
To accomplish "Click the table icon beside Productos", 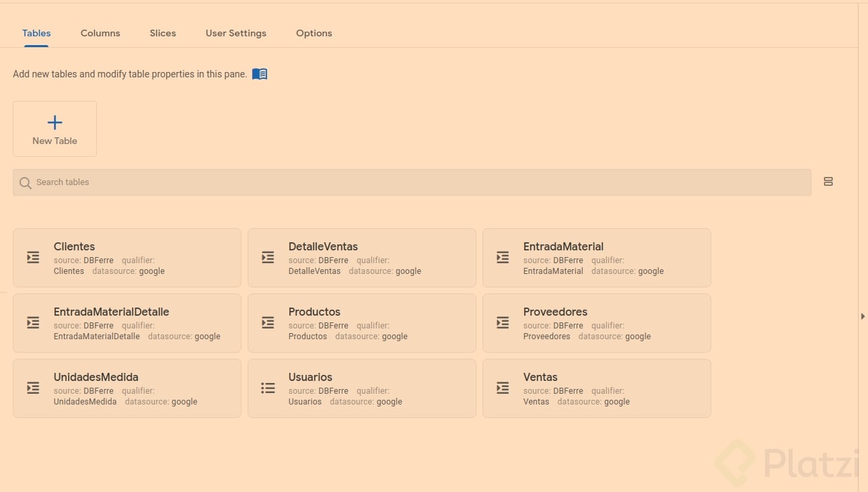I will coord(268,322).
